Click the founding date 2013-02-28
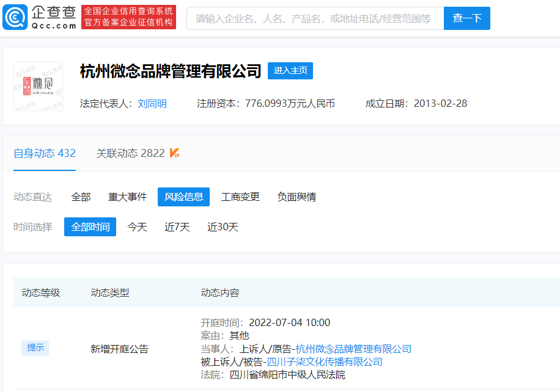 tap(440, 103)
